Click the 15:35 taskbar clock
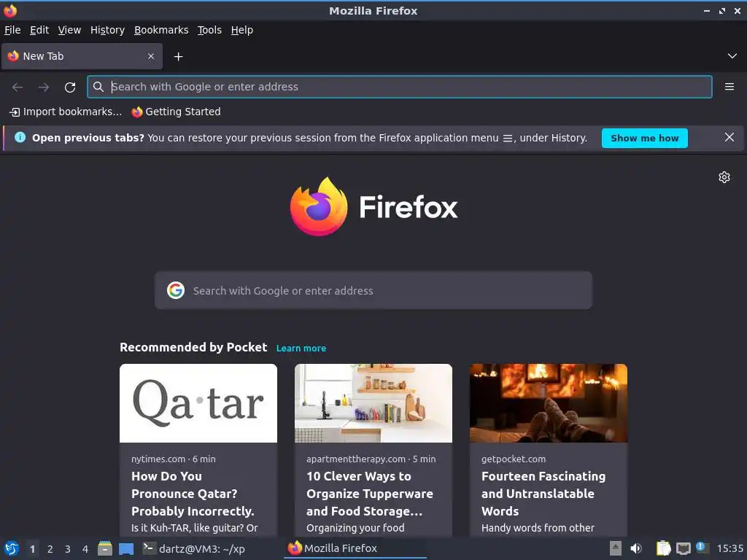The image size is (747, 560). click(729, 548)
